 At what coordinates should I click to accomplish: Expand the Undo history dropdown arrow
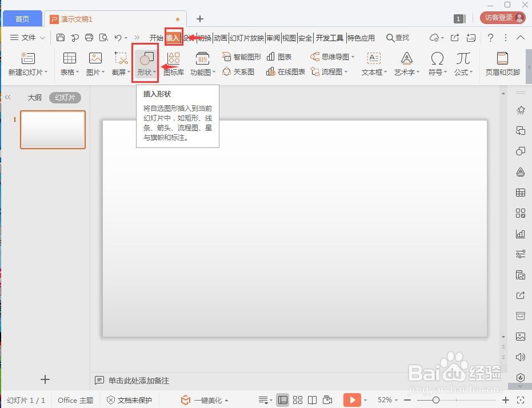point(126,38)
